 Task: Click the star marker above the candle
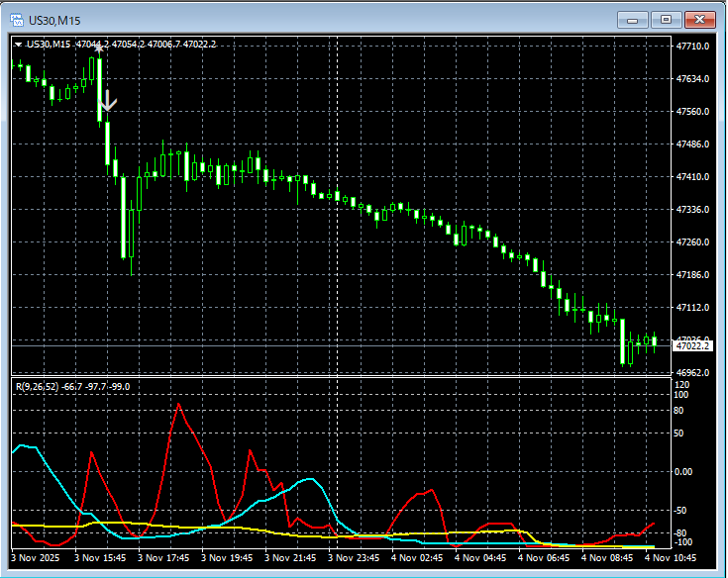pos(98,48)
